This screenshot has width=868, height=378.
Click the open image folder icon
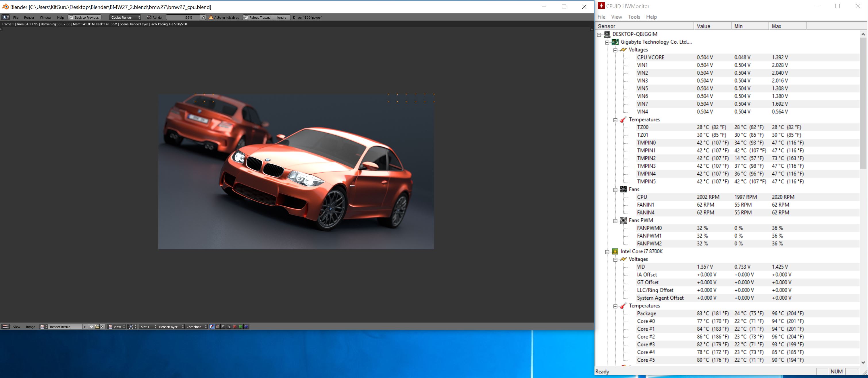coord(97,327)
